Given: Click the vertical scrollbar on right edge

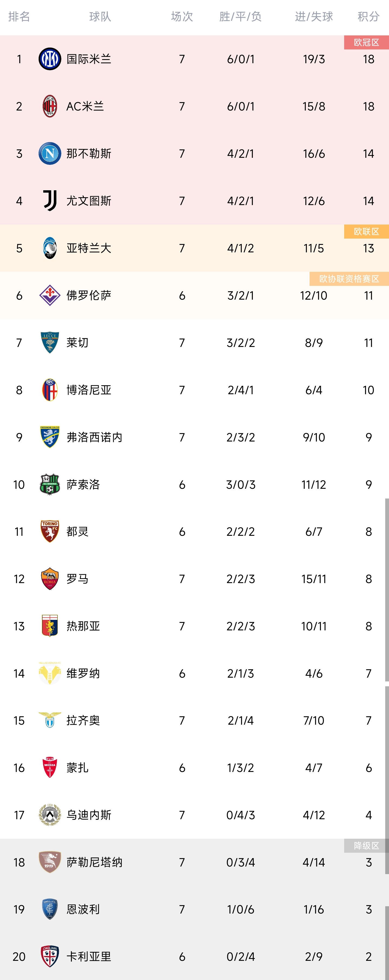Looking at the screenshot, I should click(387, 590).
